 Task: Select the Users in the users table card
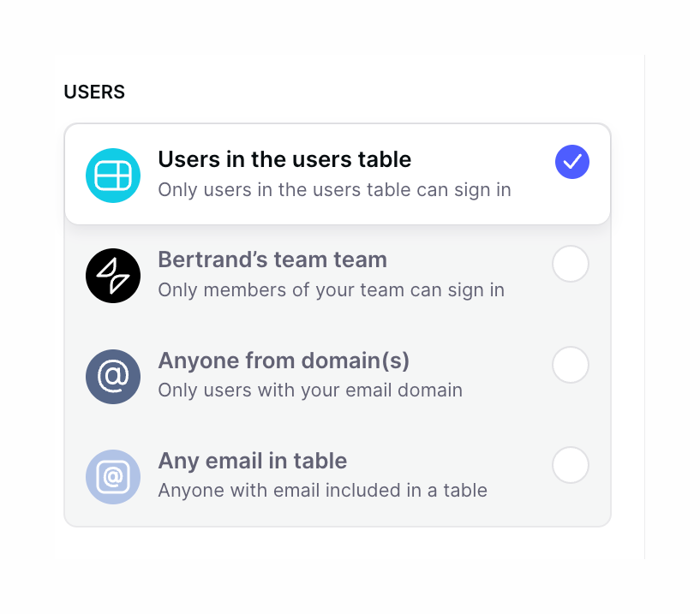338,173
